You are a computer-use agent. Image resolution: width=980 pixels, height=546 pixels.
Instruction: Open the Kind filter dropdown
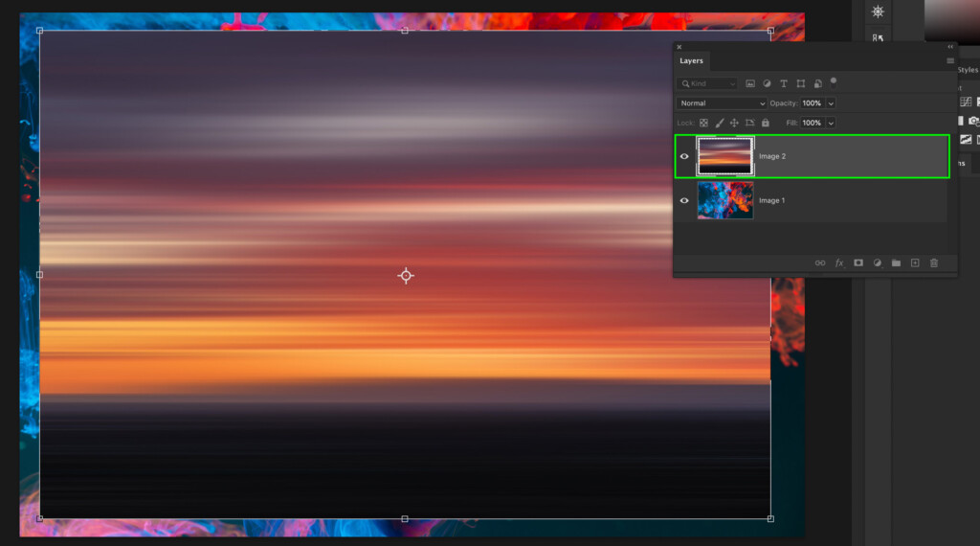click(707, 83)
